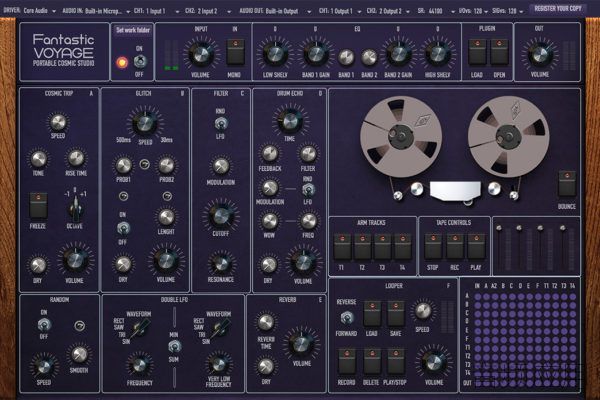Click the Drum Echo FREQ knob

coord(308,220)
